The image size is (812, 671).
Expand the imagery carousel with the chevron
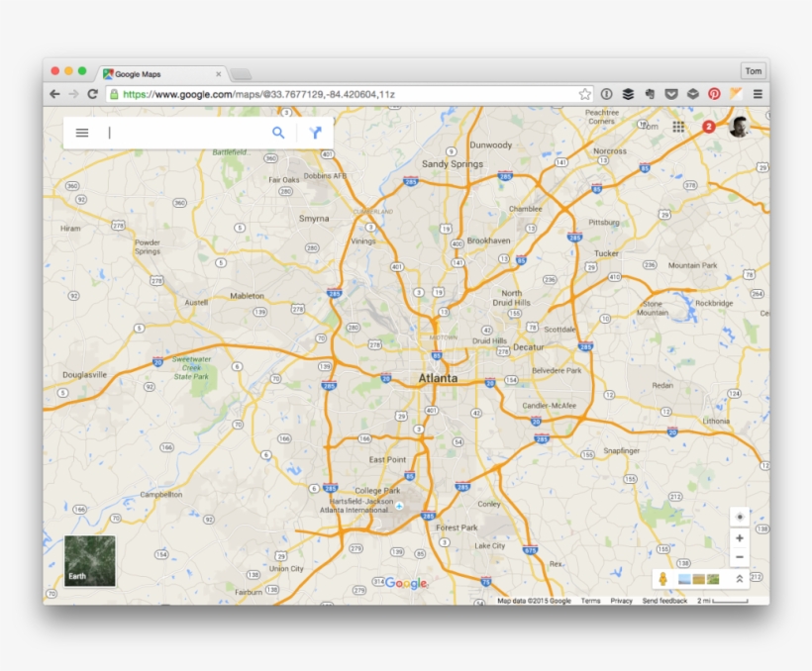(739, 578)
